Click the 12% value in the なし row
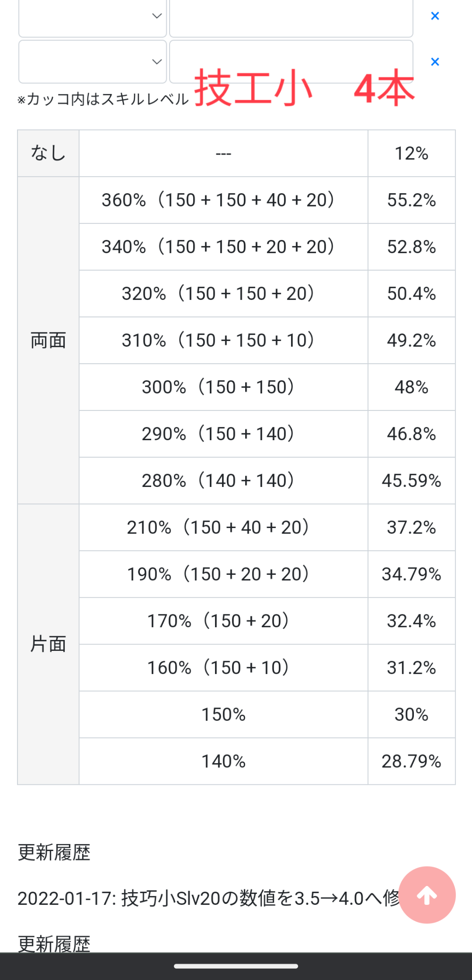The height and width of the screenshot is (980, 472). 411,153
